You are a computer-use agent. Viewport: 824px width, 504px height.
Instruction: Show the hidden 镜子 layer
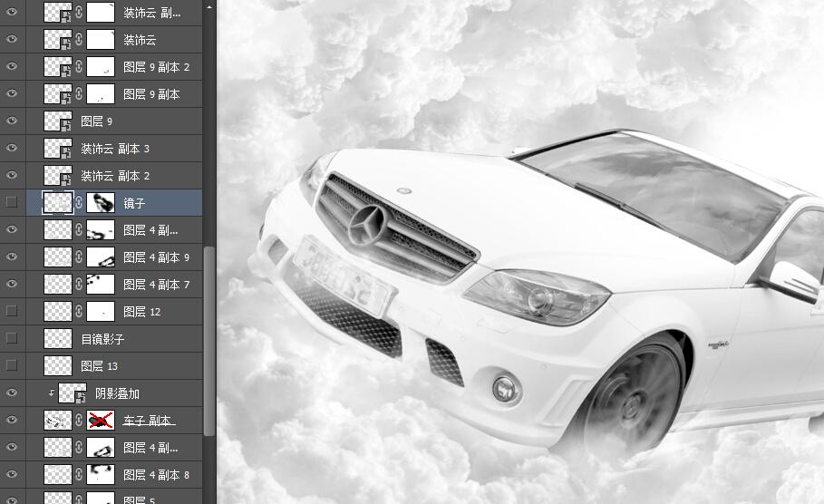tap(12, 202)
